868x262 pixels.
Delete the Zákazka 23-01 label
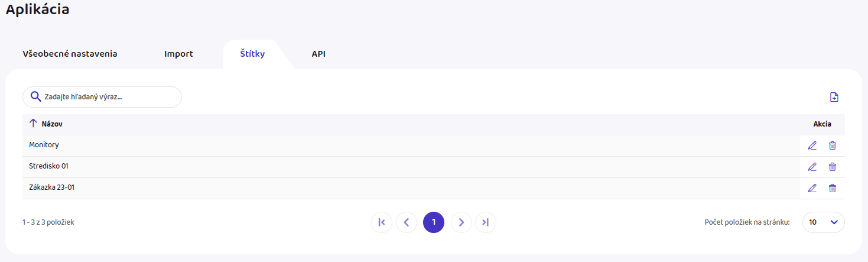833,188
